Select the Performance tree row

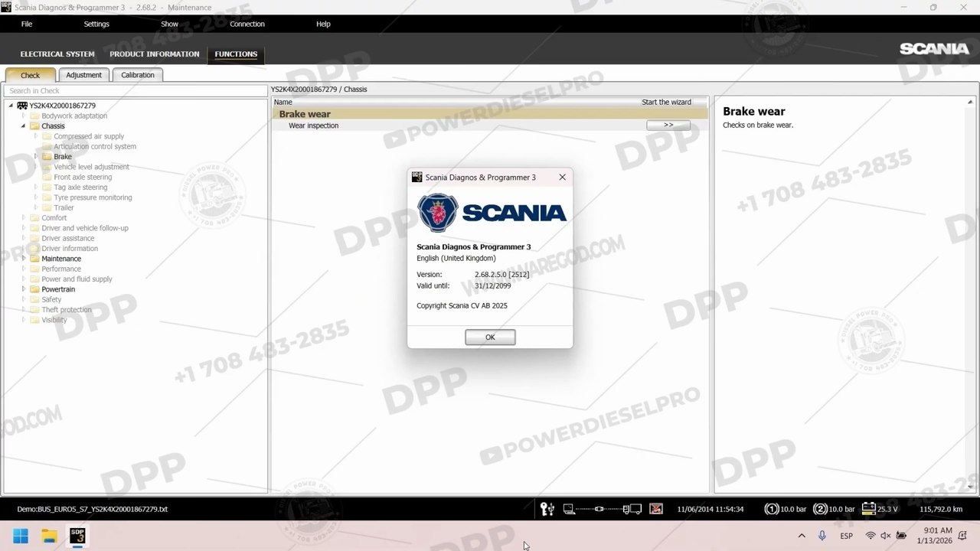(61, 269)
